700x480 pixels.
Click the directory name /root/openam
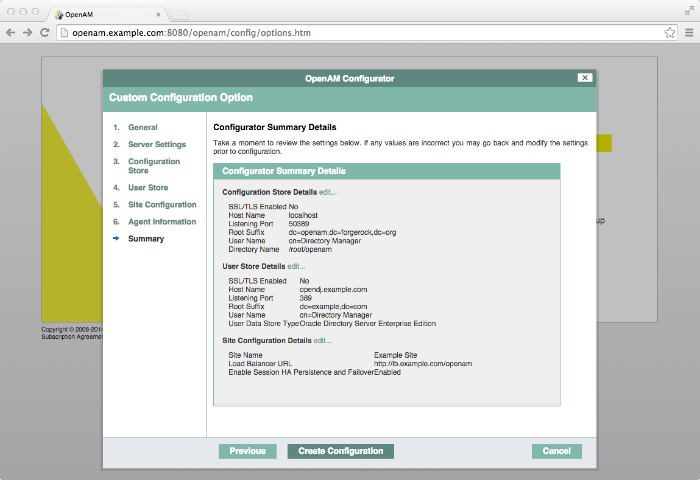[310, 249]
